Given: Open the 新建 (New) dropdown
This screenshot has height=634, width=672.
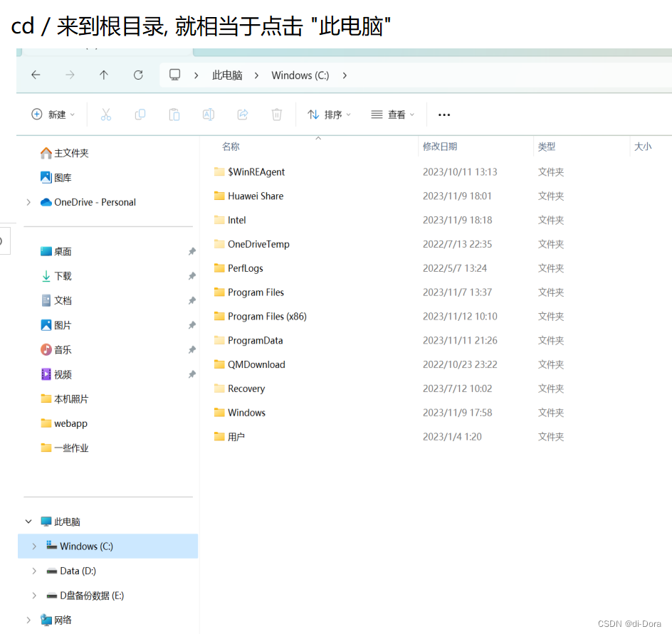Looking at the screenshot, I should pyautogui.click(x=53, y=115).
